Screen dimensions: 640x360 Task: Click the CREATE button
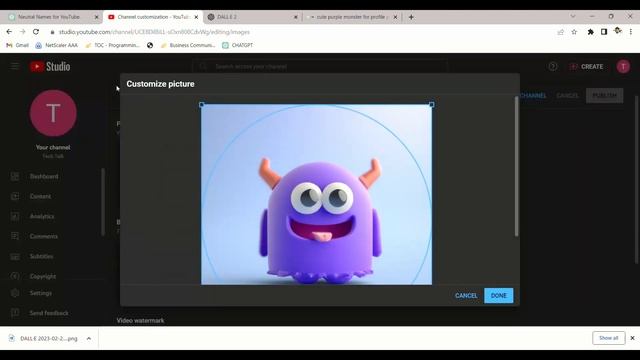pyautogui.click(x=586, y=67)
